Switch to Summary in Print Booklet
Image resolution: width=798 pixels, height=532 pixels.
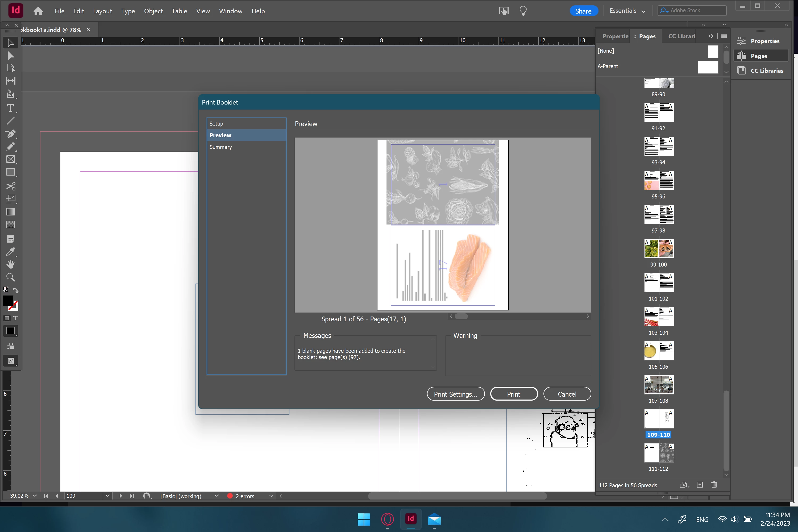point(221,147)
